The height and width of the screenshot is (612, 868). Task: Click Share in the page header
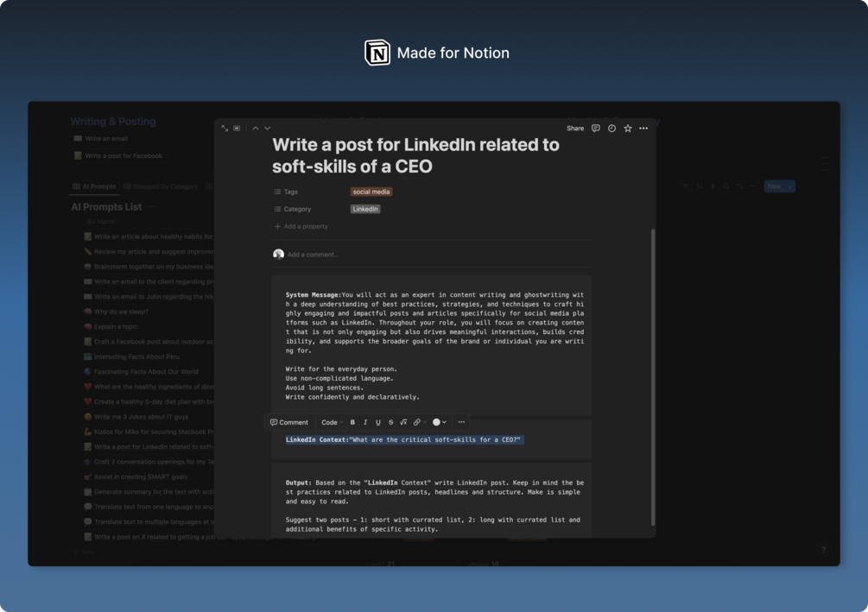click(575, 129)
